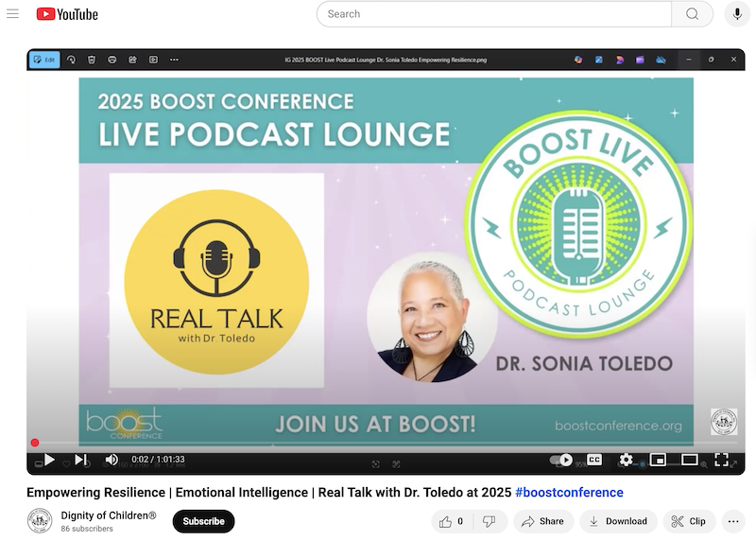The height and width of the screenshot is (541, 756).
Task: Open the YouTube guide hamburger menu
Action: tap(12, 14)
